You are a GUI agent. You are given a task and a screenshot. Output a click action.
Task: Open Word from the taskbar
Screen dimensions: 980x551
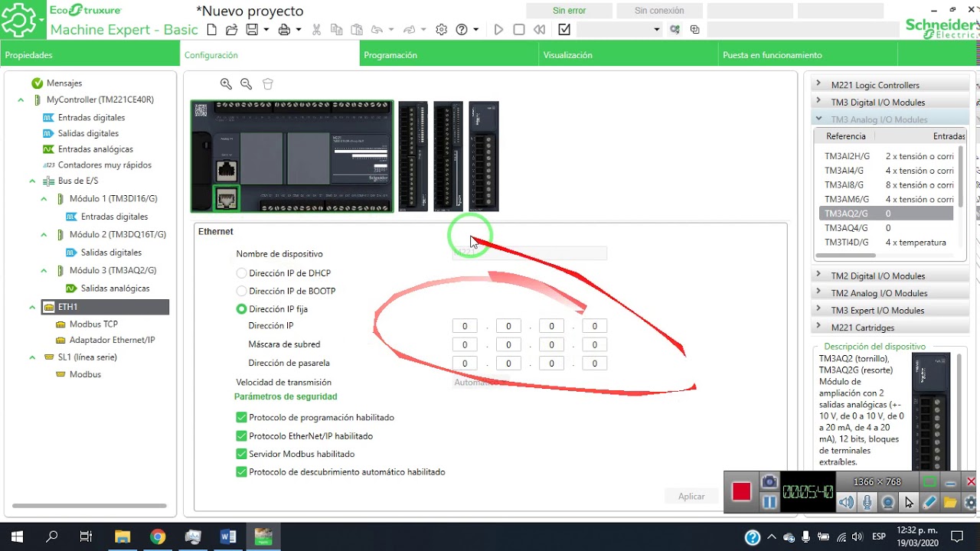pyautogui.click(x=228, y=536)
